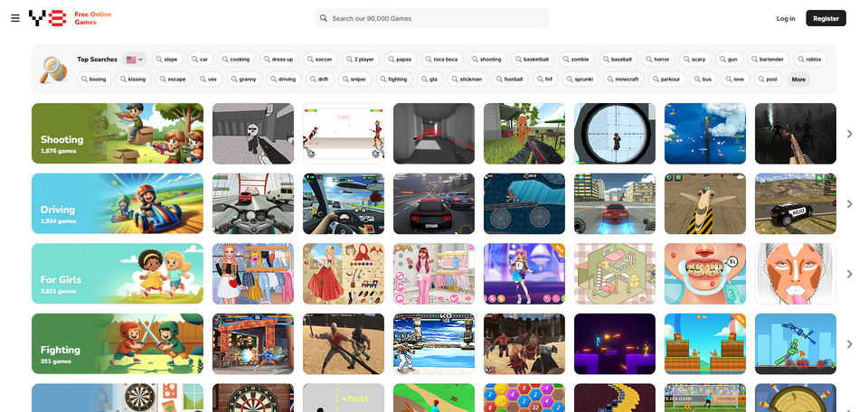Advance the Fighting row with right chevron
The height and width of the screenshot is (412, 868).
pos(850,344)
